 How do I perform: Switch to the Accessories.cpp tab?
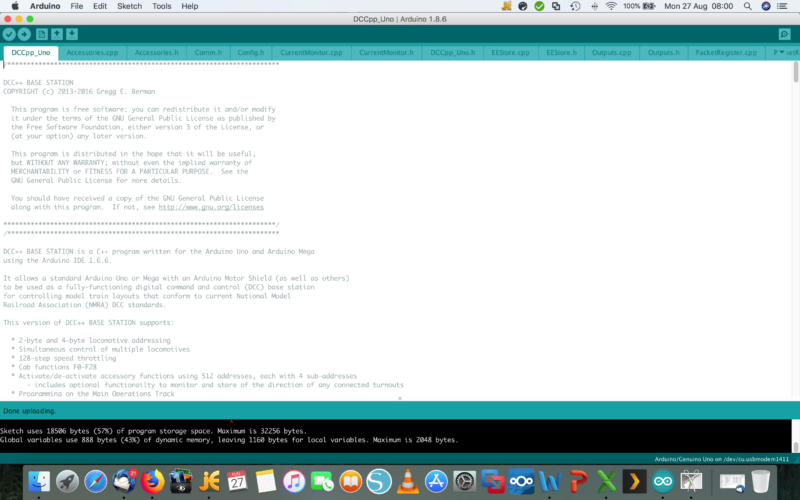(92, 53)
